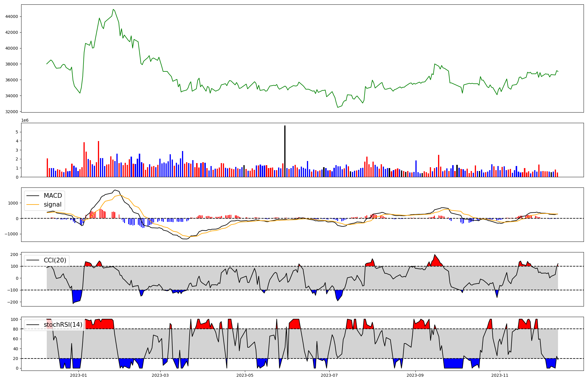This screenshot has height=382, width=588.
Task: Click the 2023-11 x-axis date label
Action: [500, 375]
